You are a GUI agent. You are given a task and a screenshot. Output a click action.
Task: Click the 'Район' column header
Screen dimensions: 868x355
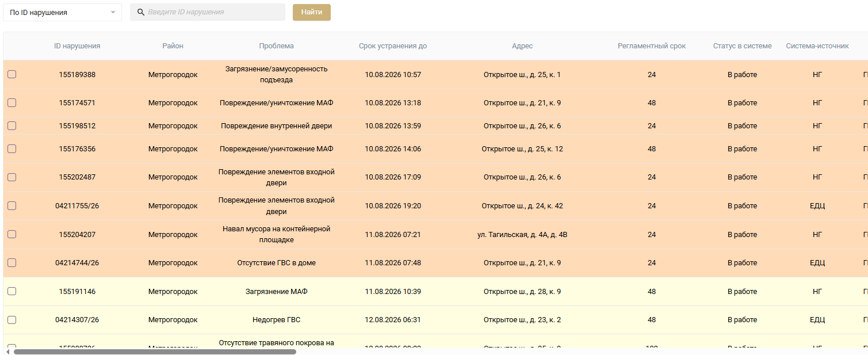point(173,46)
